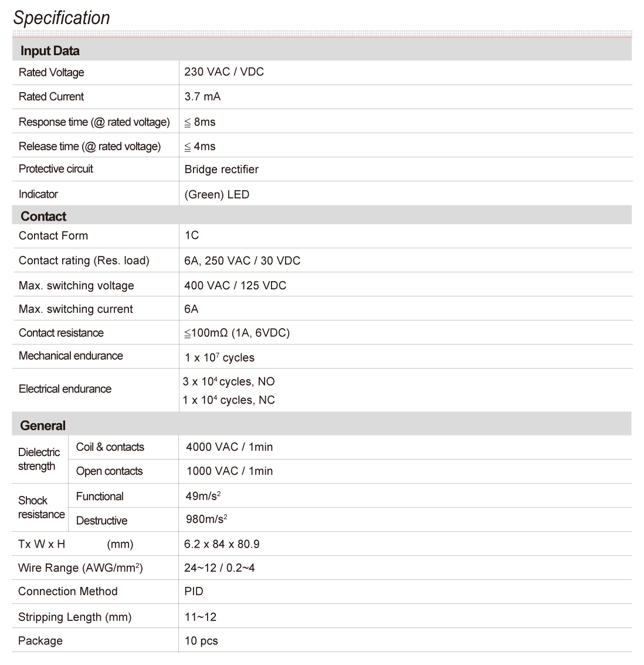
Task: Click the Contact resistance label
Action: 61,333
